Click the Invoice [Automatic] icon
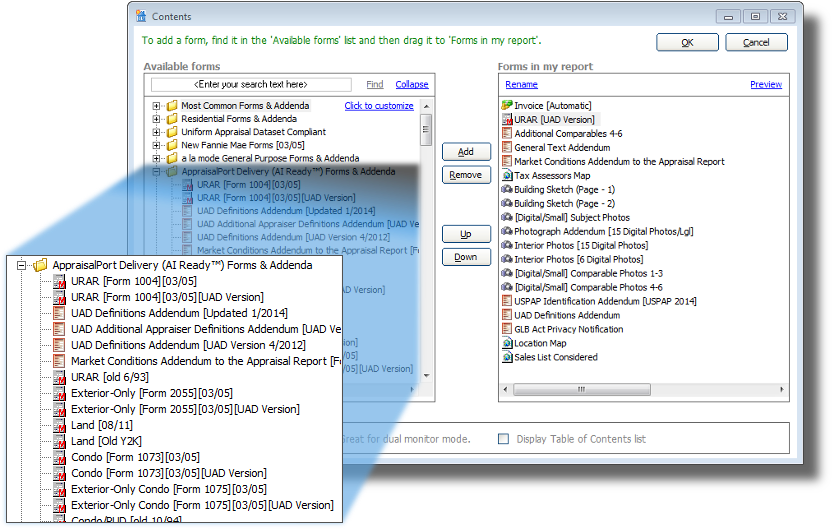This screenshot has height=529, width=832. tap(507, 105)
